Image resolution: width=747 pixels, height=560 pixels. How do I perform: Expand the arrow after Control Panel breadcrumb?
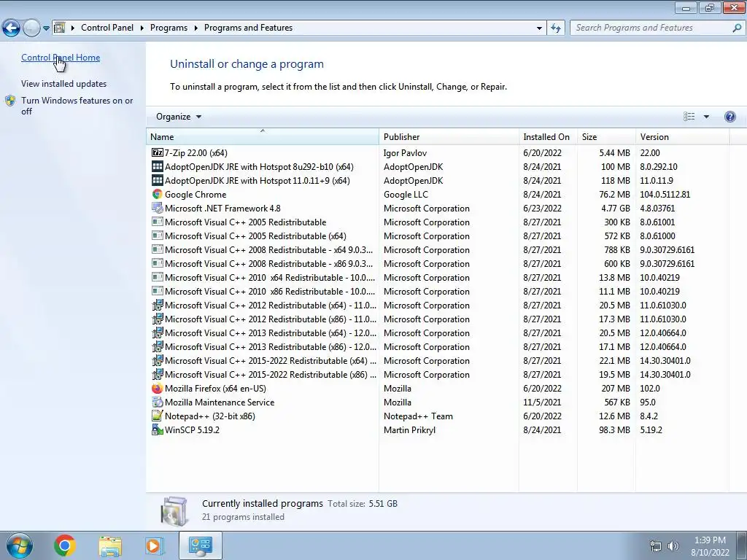pos(142,28)
